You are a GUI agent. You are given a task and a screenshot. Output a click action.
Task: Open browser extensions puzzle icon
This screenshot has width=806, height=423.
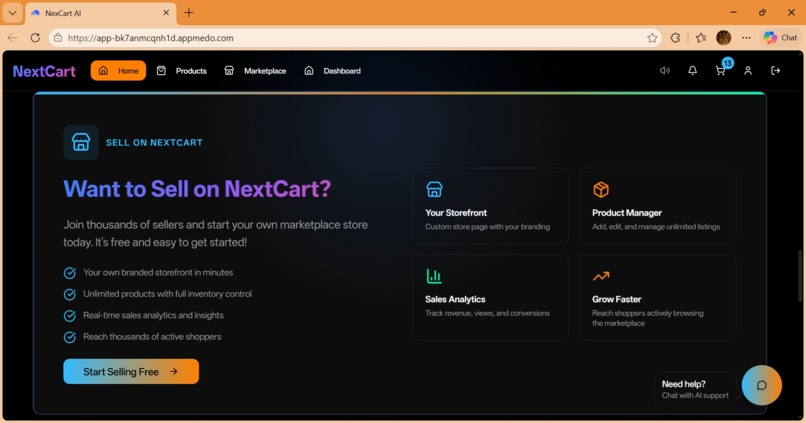[675, 38]
